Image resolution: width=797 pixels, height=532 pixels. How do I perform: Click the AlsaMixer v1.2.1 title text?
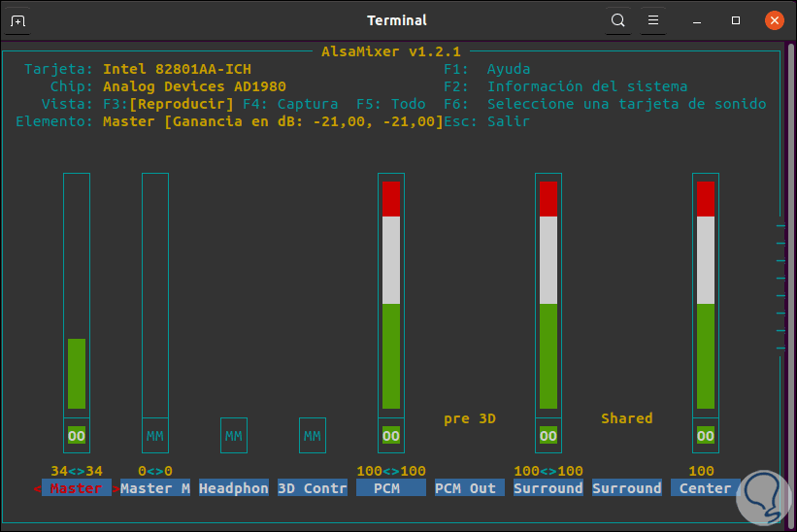point(391,51)
